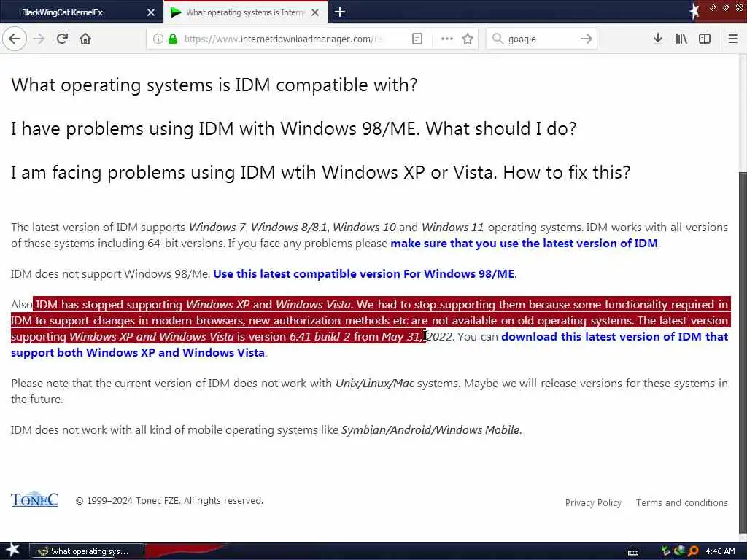Open the hamburger application menu
Screen dimensions: 747x560
point(732,39)
